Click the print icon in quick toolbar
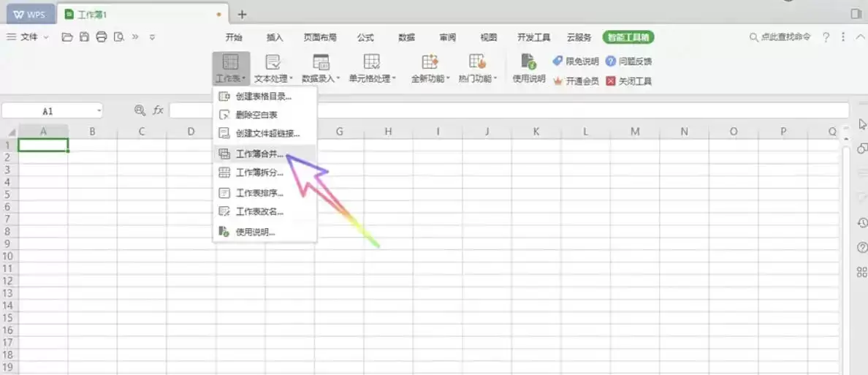 [102, 37]
